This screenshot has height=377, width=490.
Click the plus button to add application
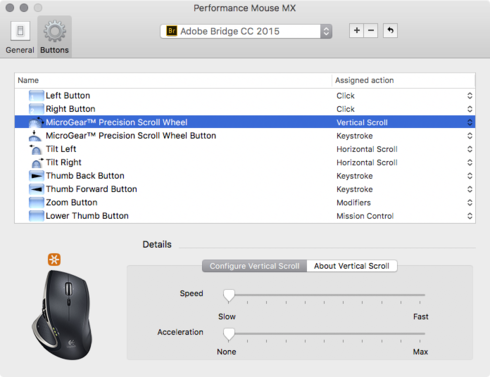[356, 31]
